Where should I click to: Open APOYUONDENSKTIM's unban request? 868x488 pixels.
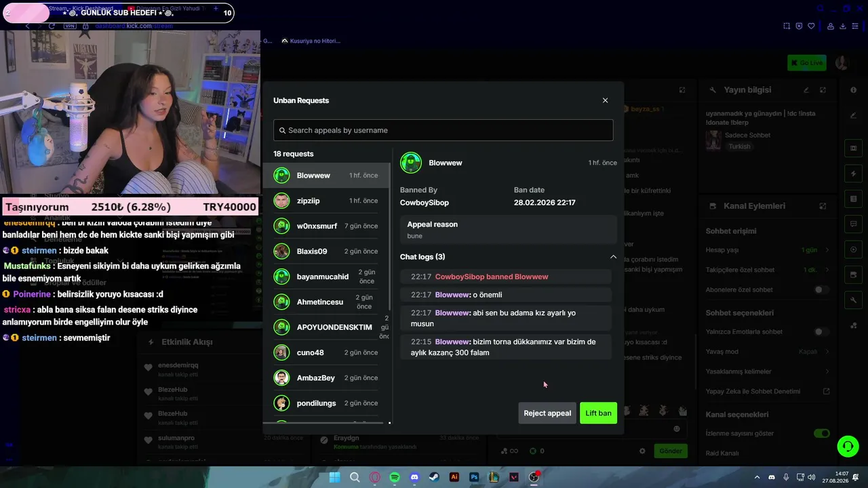tap(327, 327)
